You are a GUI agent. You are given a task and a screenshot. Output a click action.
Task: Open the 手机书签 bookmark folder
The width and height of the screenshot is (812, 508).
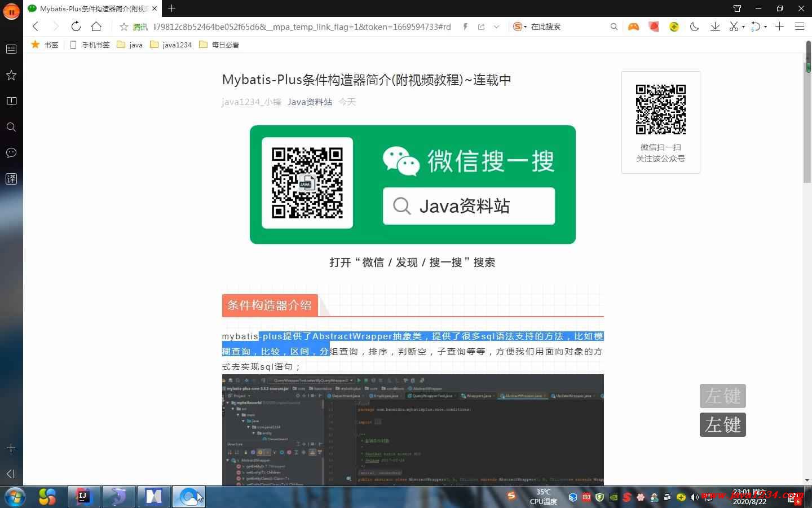(90, 45)
